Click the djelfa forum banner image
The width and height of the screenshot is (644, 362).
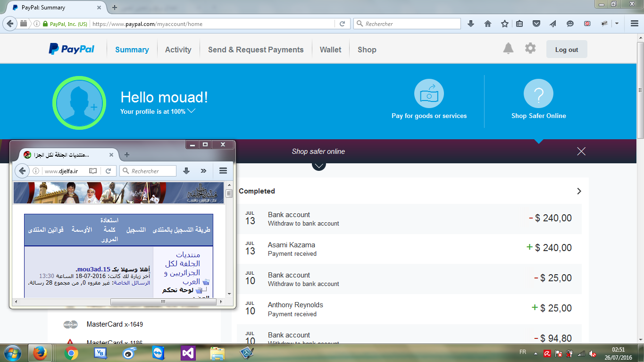(x=118, y=193)
